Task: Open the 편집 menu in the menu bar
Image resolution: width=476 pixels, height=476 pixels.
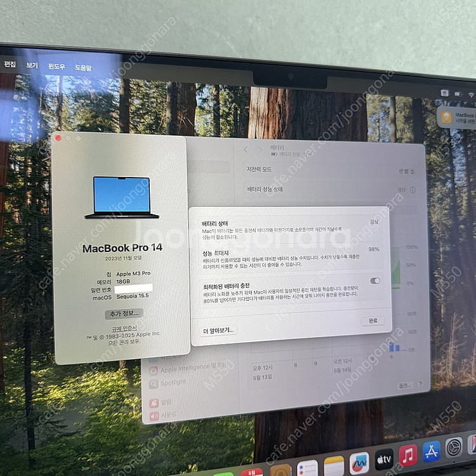Action: tap(10, 64)
